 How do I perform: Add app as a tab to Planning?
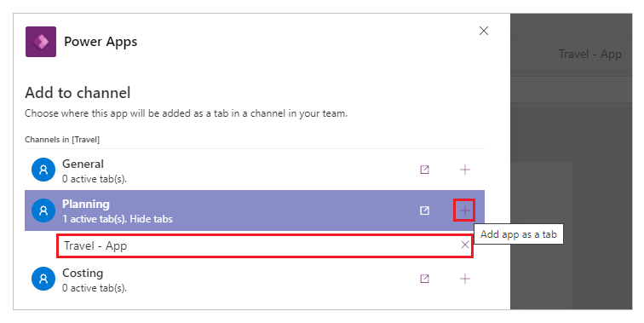point(464,211)
